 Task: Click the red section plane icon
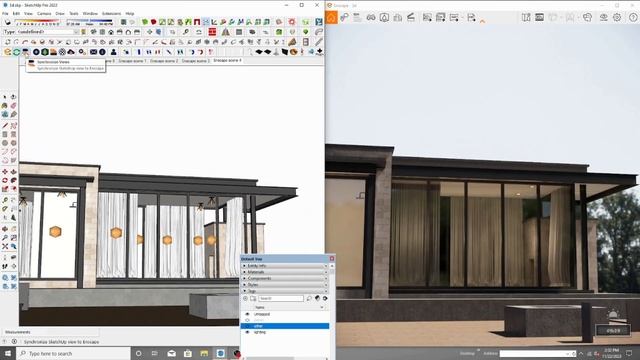tap(212, 32)
